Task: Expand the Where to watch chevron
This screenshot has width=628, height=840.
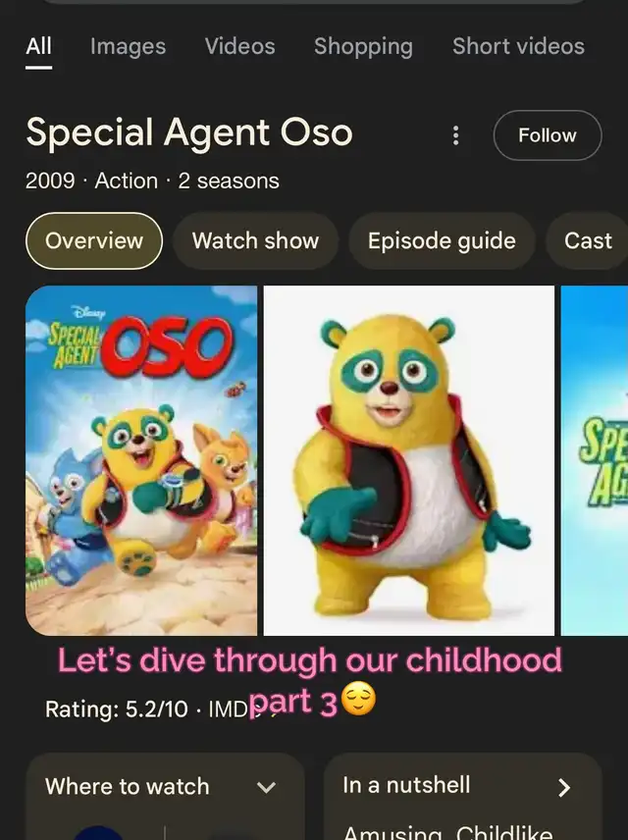Action: tap(266, 787)
